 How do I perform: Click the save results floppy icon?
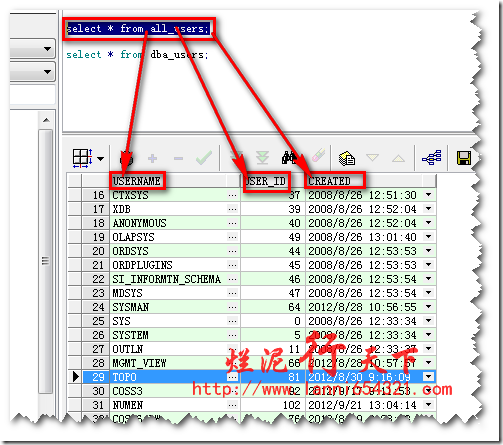click(x=464, y=158)
